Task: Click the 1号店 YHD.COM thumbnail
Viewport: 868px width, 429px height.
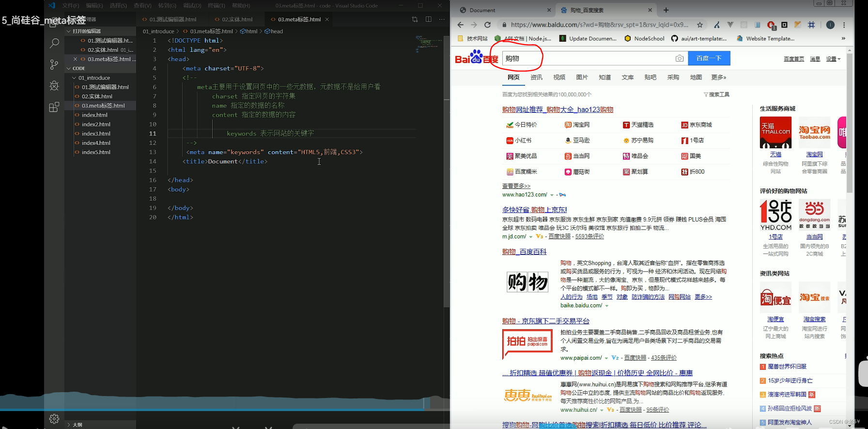Action: pos(775,215)
